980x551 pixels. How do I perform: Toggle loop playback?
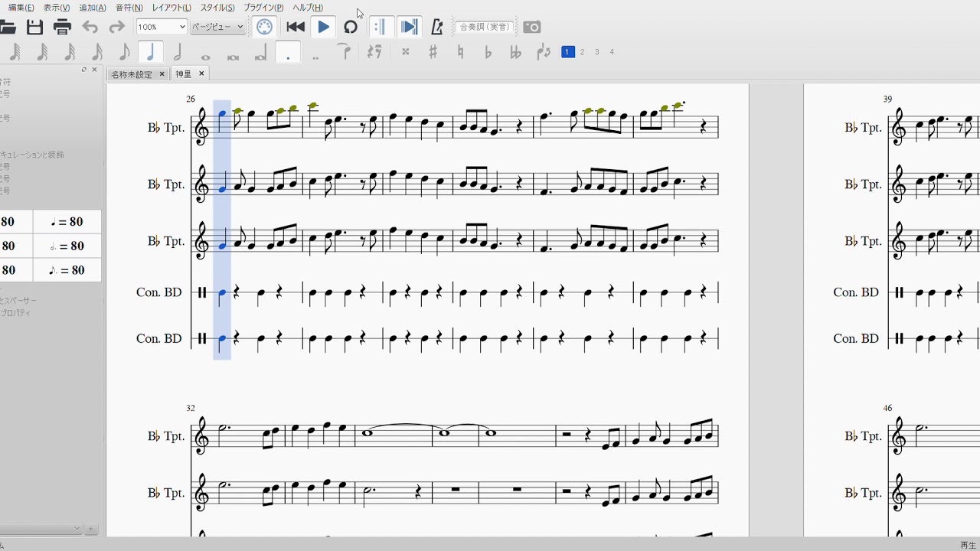tap(351, 27)
